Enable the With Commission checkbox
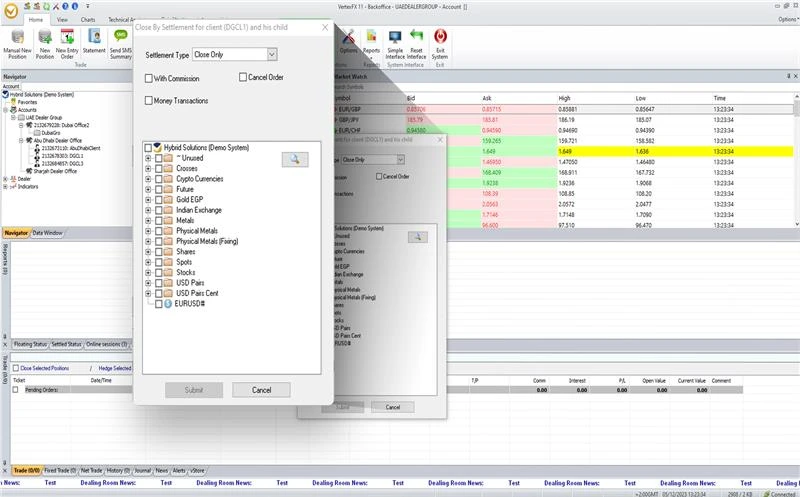Viewport: 800px width, 497px height. coord(149,78)
